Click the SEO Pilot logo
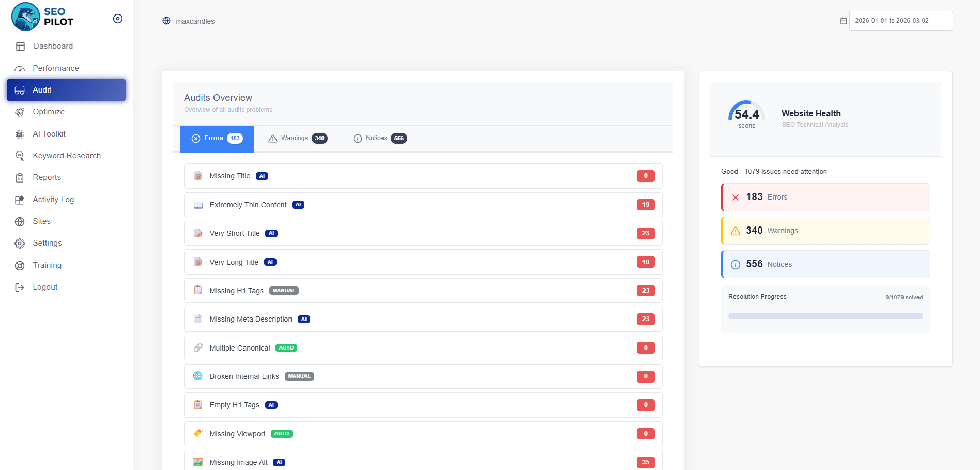Viewport: 980px width, 470px height. (x=26, y=17)
